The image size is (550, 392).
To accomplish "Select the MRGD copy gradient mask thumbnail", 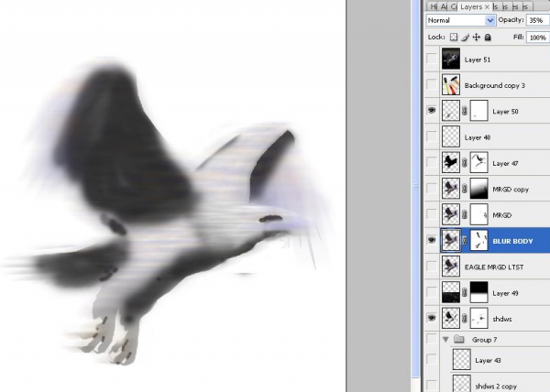I will [478, 189].
